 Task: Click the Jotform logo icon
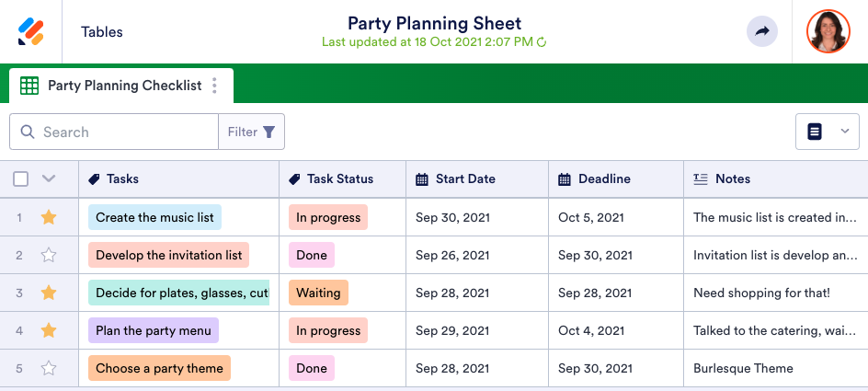pyautogui.click(x=31, y=31)
